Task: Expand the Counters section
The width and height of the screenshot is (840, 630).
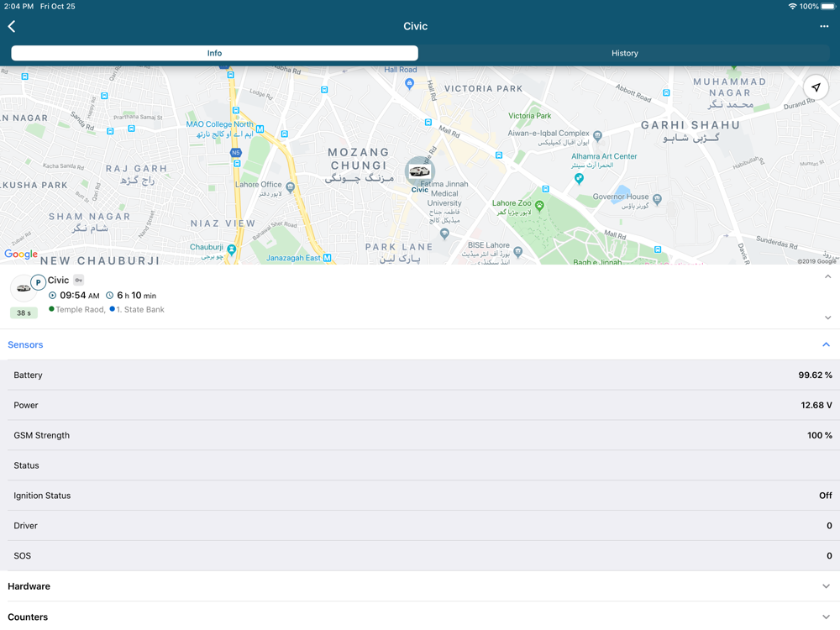Action: point(420,616)
